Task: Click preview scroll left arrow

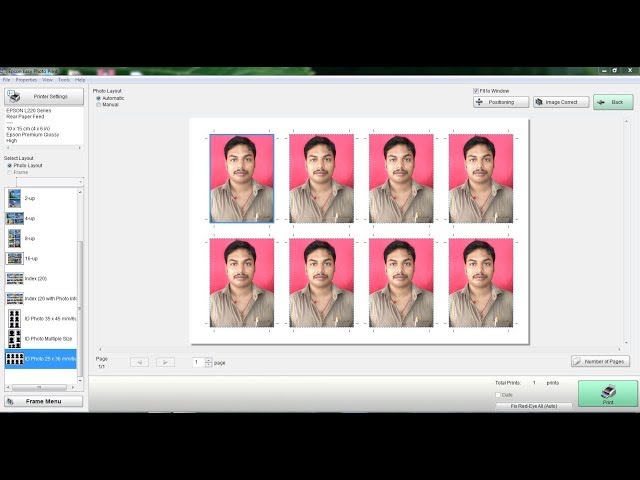Action: coord(100,349)
